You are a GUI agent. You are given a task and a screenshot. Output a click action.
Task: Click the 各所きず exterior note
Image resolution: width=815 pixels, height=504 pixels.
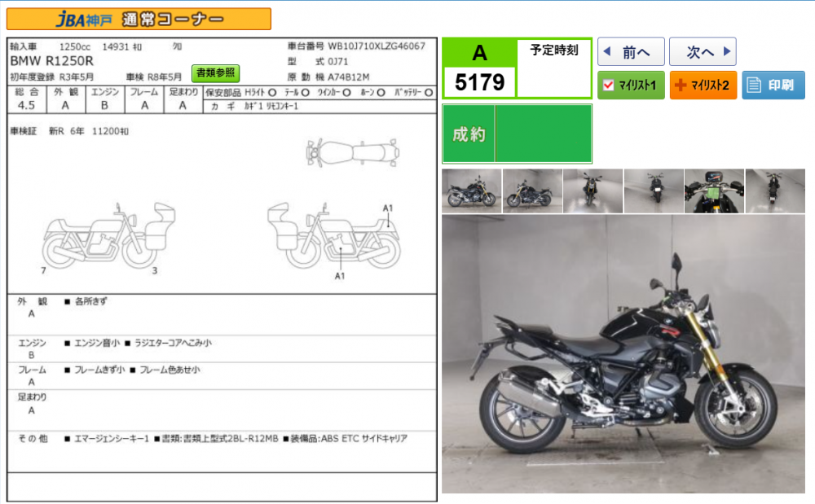(x=91, y=301)
